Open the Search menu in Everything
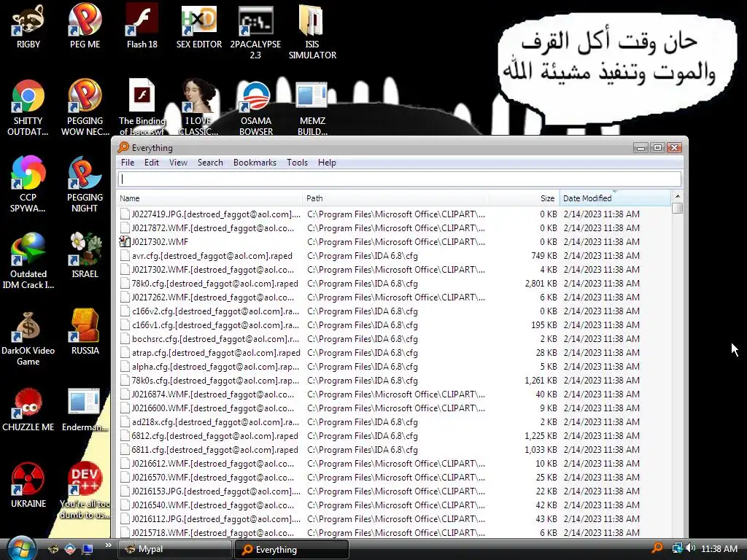 (x=210, y=163)
